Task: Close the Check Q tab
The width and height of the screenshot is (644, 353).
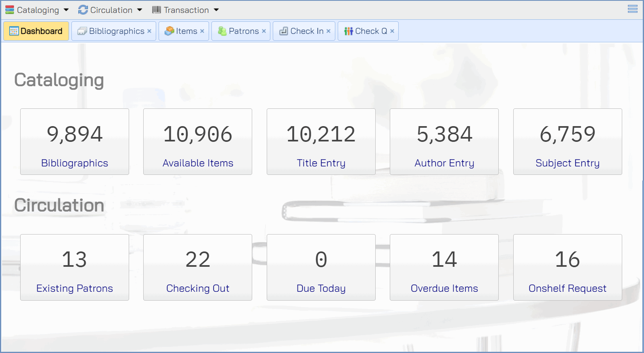Action: point(392,31)
